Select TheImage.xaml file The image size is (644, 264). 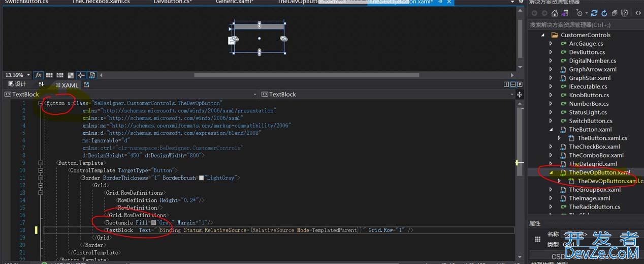coord(590,198)
